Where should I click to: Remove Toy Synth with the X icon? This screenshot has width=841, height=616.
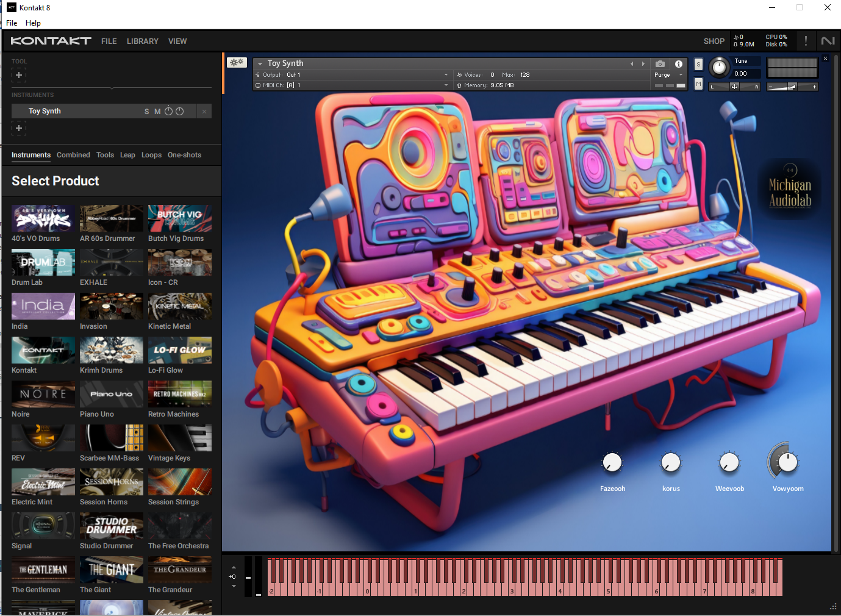point(204,111)
